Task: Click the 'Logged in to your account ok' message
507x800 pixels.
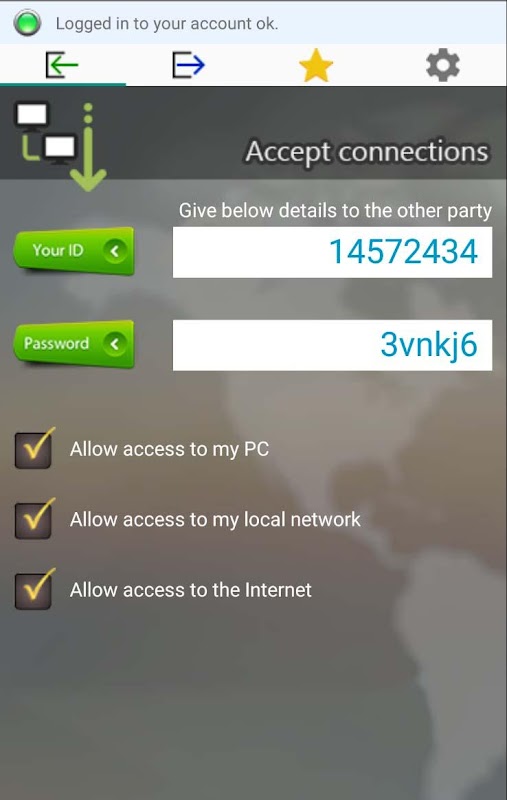Action: 167,23
